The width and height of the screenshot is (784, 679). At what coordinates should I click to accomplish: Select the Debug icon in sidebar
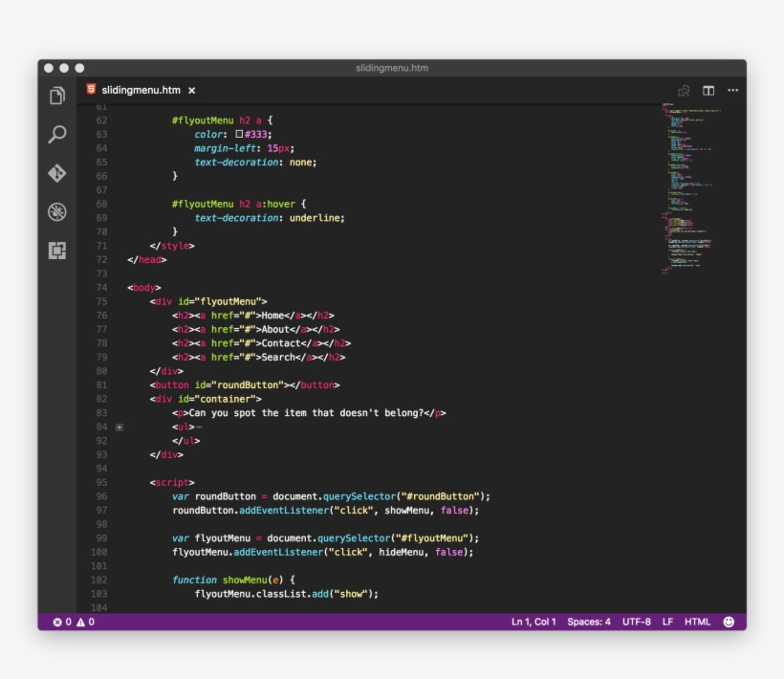[x=56, y=211]
